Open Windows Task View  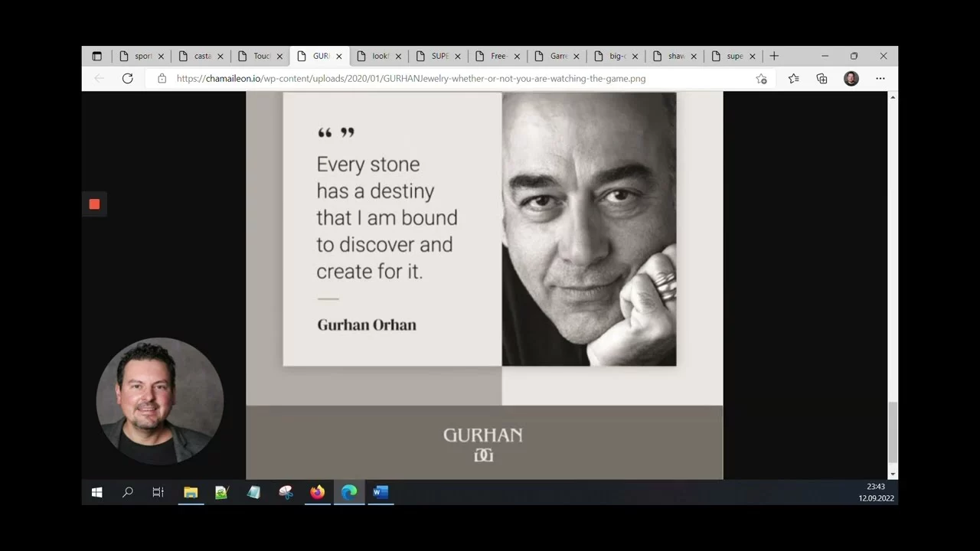pyautogui.click(x=158, y=492)
